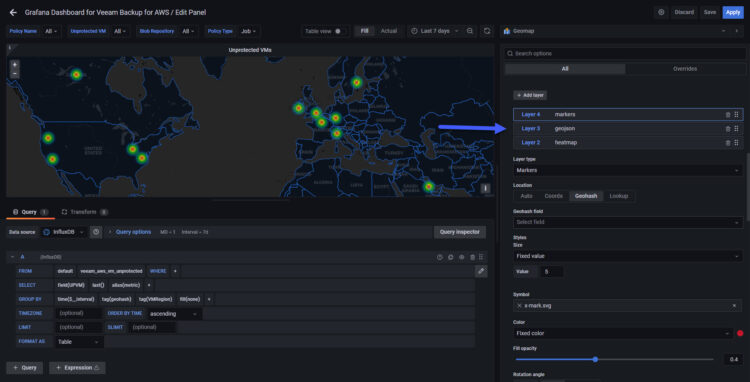
Task: Open Size Fixed value dropdown
Action: pyautogui.click(x=628, y=256)
